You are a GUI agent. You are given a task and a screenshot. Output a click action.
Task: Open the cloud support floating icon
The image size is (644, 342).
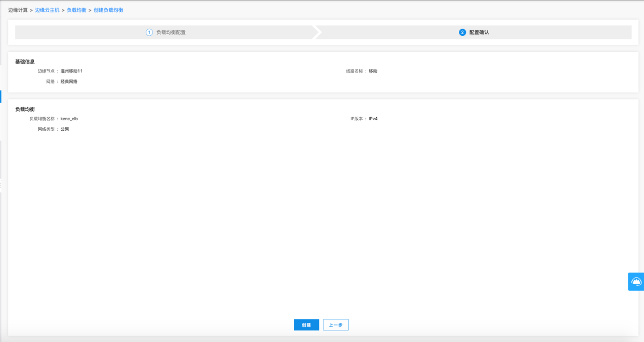(x=636, y=282)
